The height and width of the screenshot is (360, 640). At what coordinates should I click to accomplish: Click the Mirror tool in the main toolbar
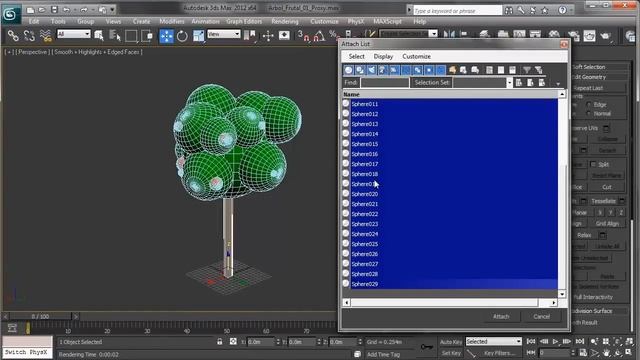449,35
